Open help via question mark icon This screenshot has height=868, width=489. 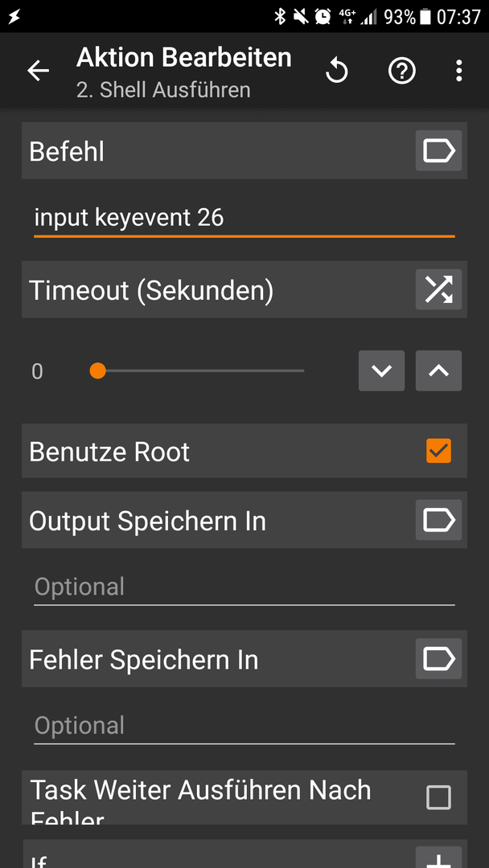pos(401,71)
